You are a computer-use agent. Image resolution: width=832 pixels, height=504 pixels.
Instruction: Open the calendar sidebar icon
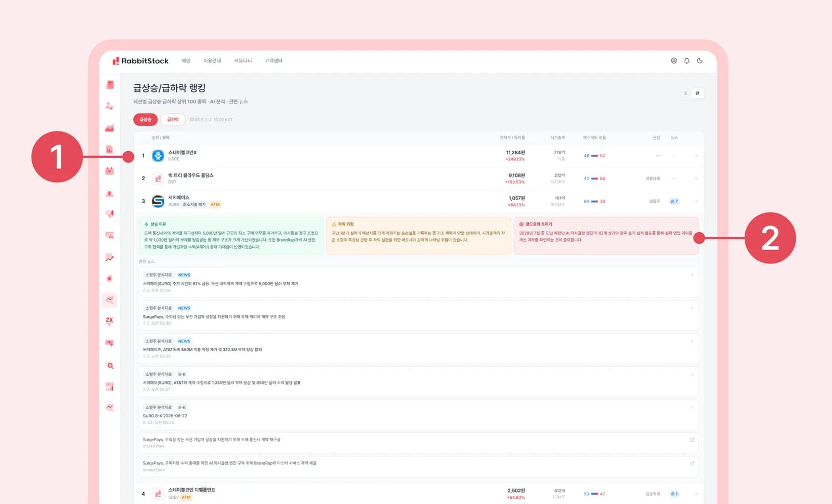tap(109, 170)
